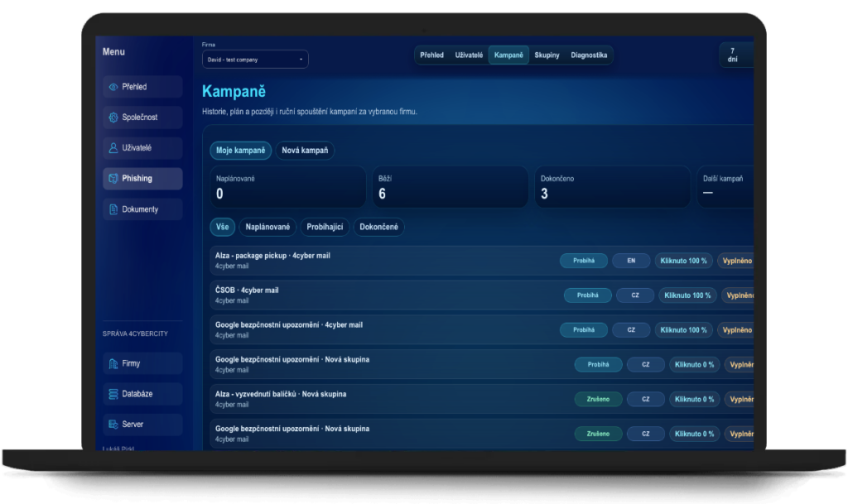Viewport: 848px width, 504px height.
Task: Click Kliknuto 0 % in Alza vyzvednutí balíčků row
Action: coord(695,399)
